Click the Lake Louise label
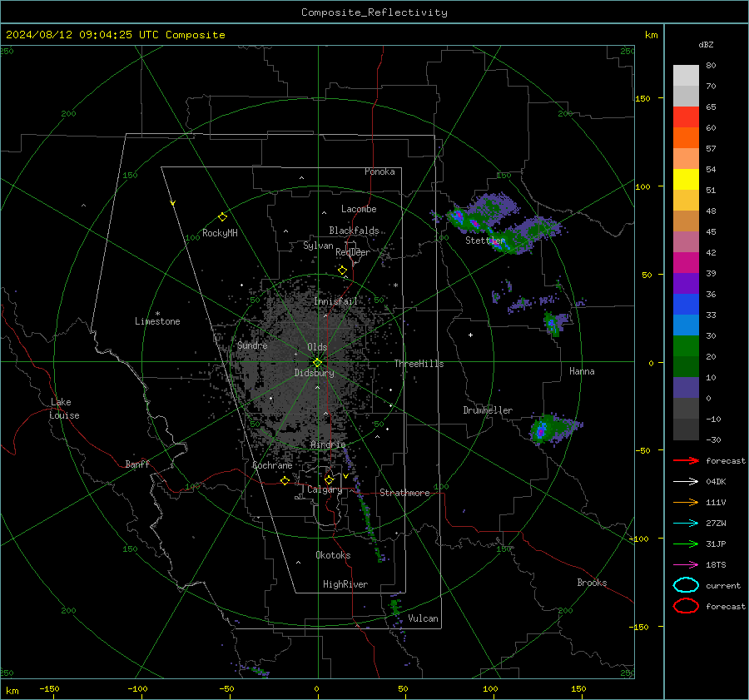Screen dimensions: 749x700 point(64,409)
